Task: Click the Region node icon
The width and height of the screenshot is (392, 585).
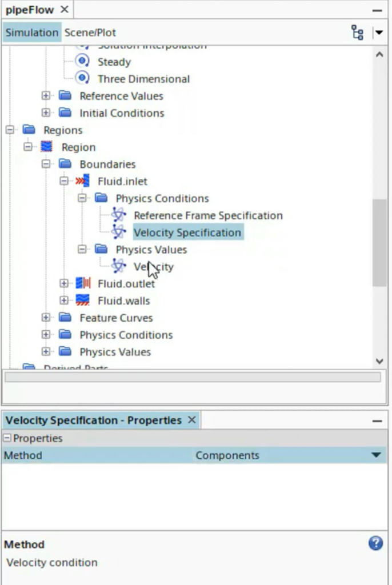Action: (x=47, y=147)
